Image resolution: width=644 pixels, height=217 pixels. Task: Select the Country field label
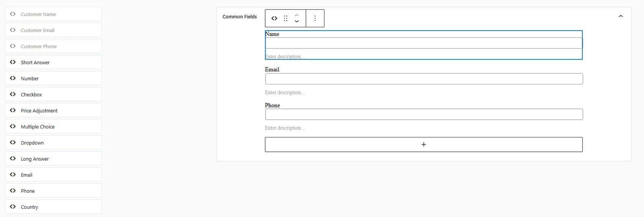tap(29, 207)
